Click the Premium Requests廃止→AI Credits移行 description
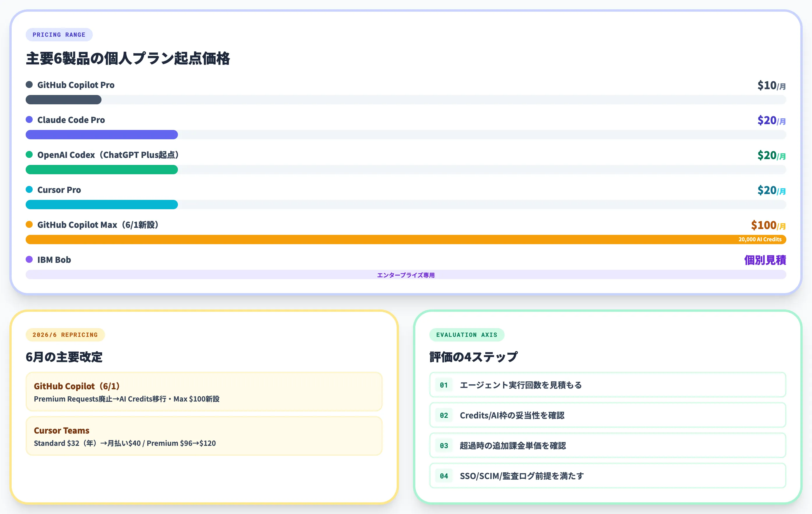This screenshot has width=812, height=514. [x=127, y=399]
